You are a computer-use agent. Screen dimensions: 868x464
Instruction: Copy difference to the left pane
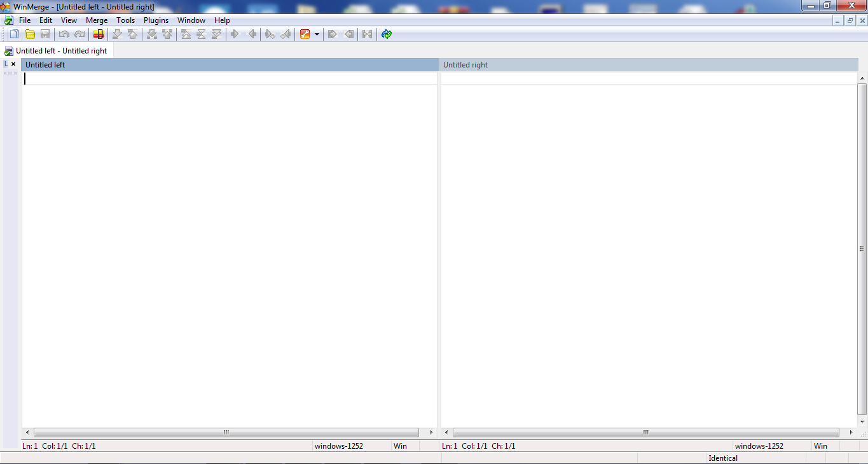tap(252, 34)
